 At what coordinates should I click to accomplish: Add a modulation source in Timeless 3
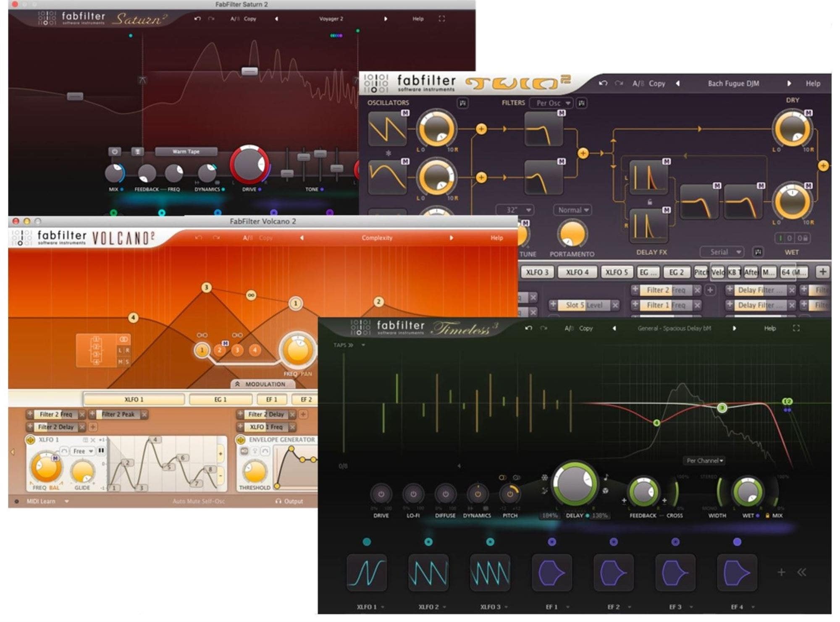[781, 572]
